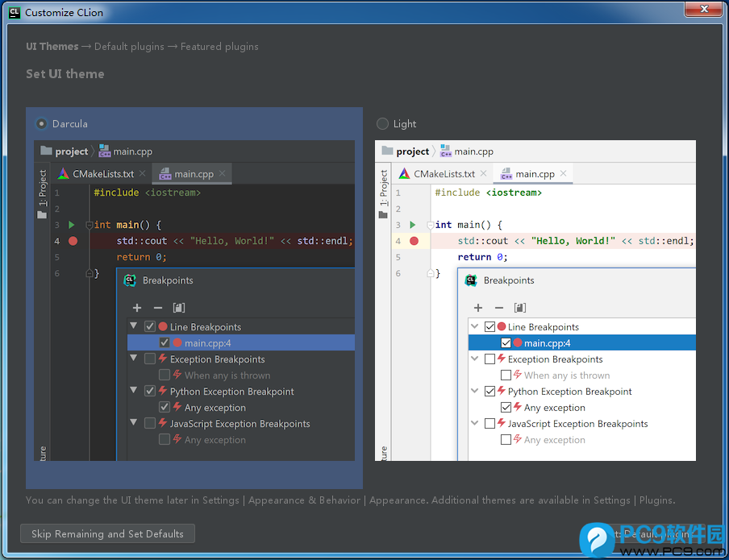The height and width of the screenshot is (560, 729).
Task: Click red breakpoint dot on line 4, Light preview
Action: (414, 241)
